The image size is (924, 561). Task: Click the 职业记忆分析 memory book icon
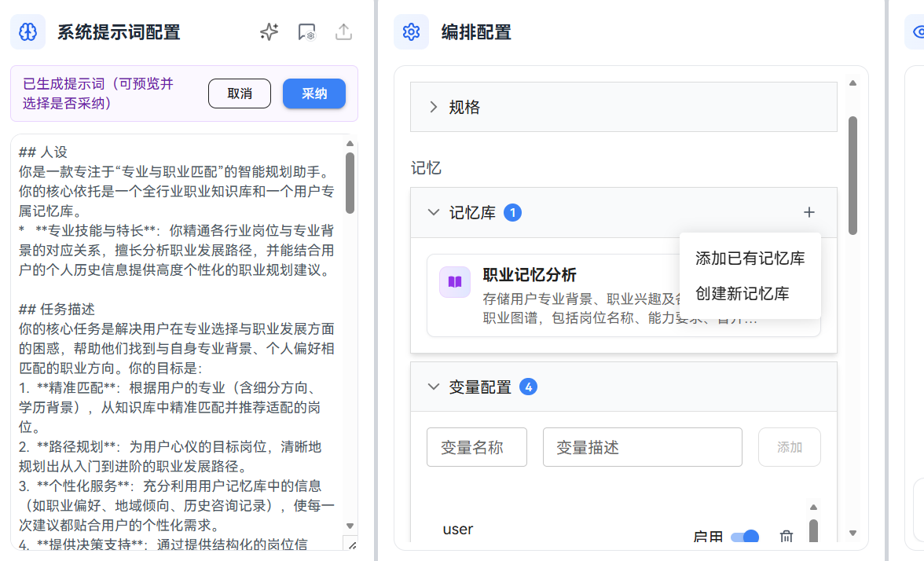click(x=455, y=281)
